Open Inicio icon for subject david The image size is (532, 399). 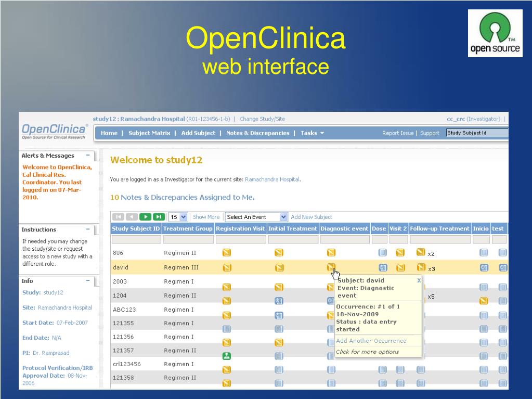484,268
